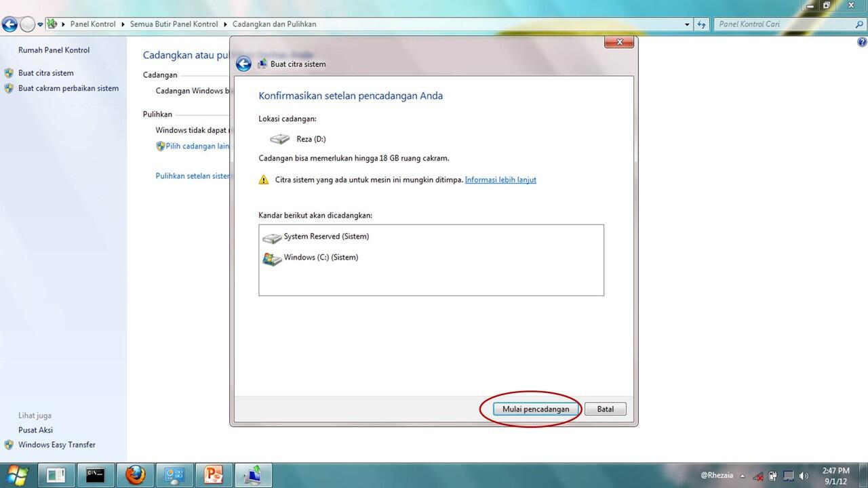The image size is (868, 488).
Task: Open Rumah Panel Kontrol
Action: (x=54, y=50)
